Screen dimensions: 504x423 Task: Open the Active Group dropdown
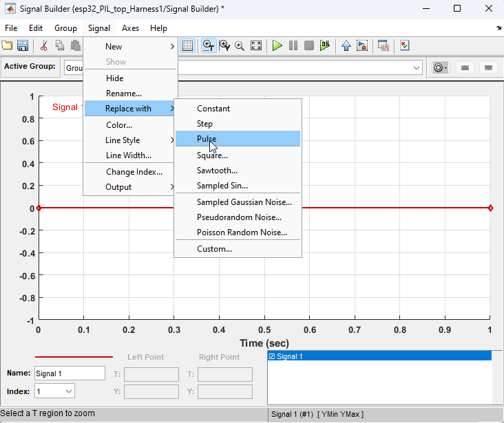(417, 67)
